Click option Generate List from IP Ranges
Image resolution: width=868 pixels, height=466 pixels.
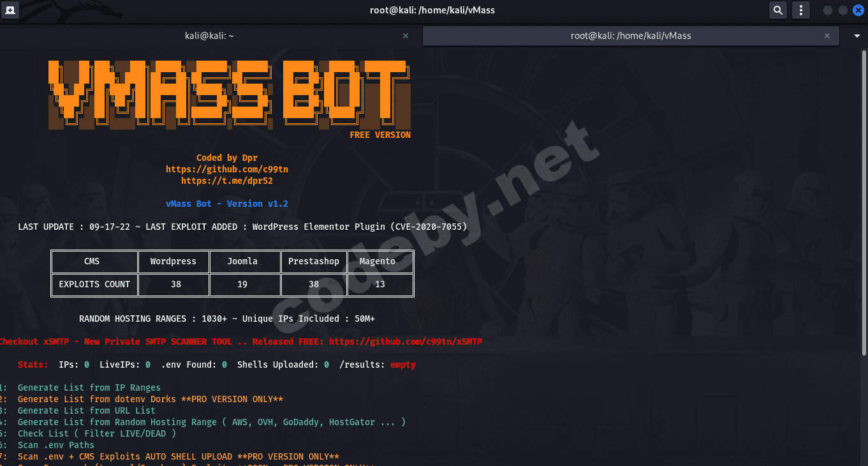(89, 387)
